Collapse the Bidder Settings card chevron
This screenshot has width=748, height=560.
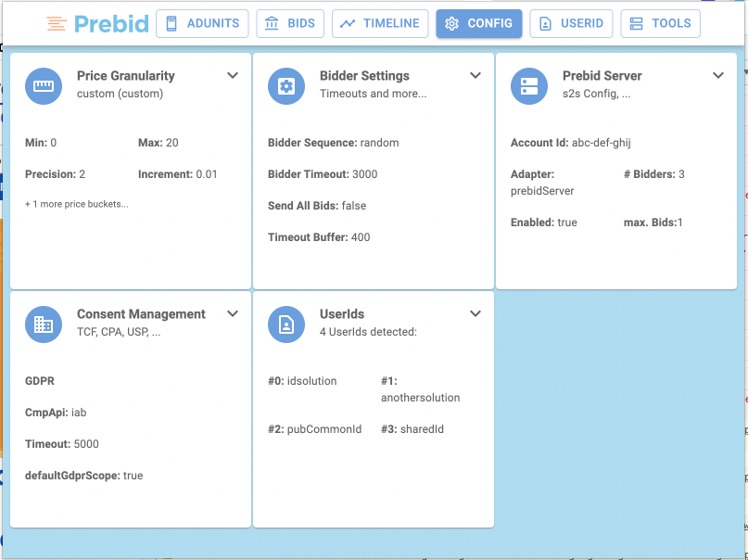pyautogui.click(x=475, y=76)
